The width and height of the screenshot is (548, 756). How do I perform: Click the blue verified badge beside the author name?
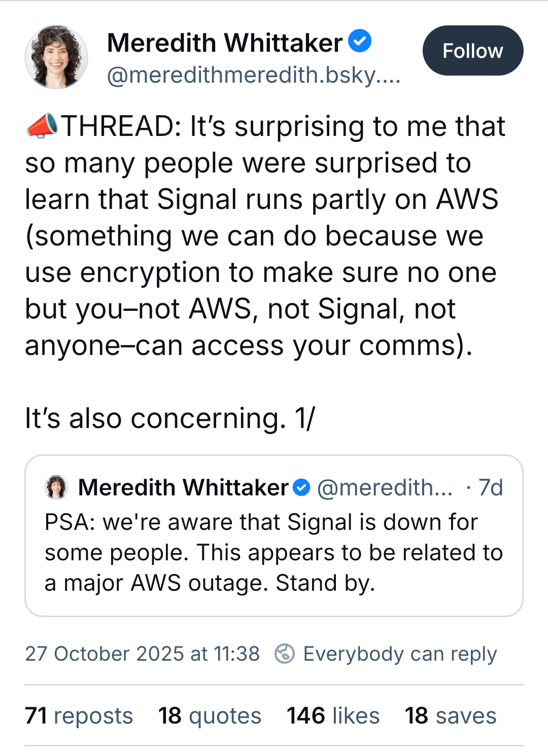[x=360, y=41]
